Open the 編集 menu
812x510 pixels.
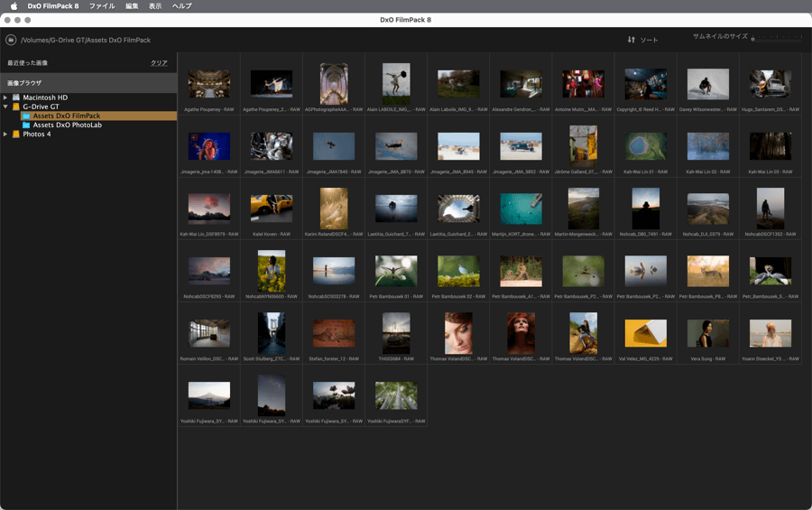click(x=132, y=6)
